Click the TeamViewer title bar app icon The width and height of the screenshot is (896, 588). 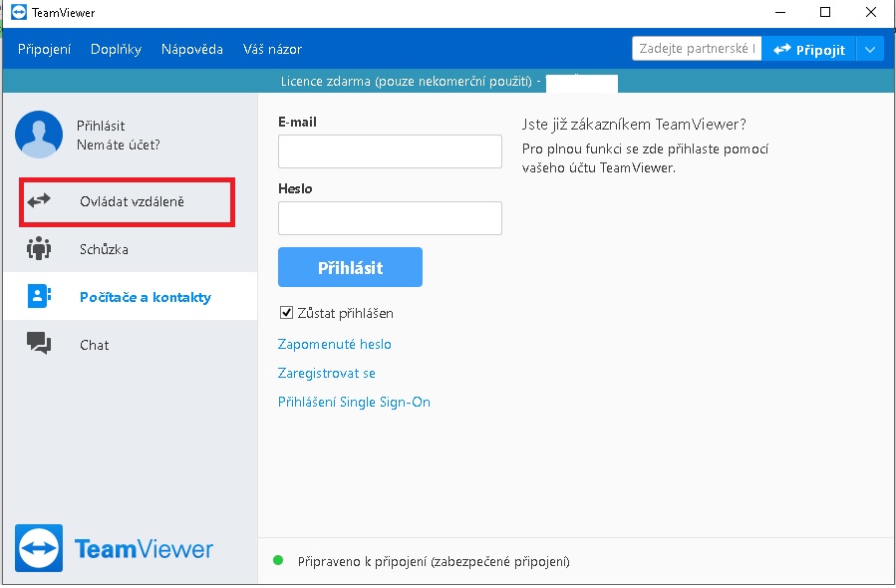click(x=19, y=12)
